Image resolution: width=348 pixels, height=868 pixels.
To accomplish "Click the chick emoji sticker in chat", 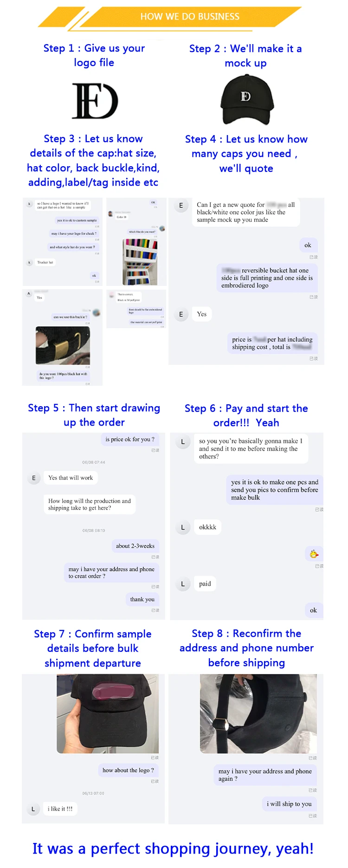I will 314,554.
